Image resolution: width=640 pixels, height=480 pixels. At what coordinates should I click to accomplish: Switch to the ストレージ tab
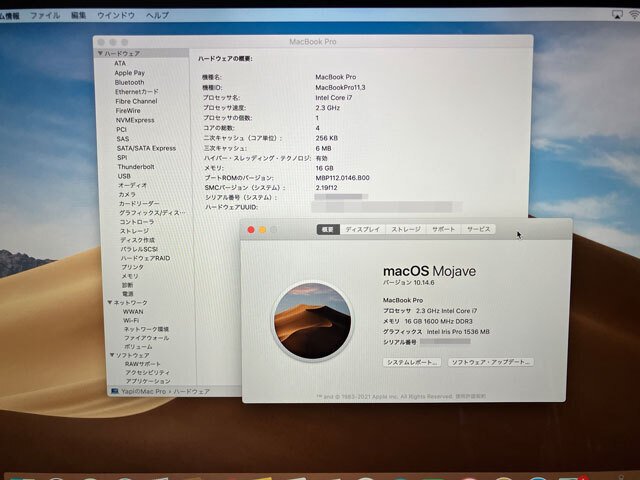coord(406,229)
